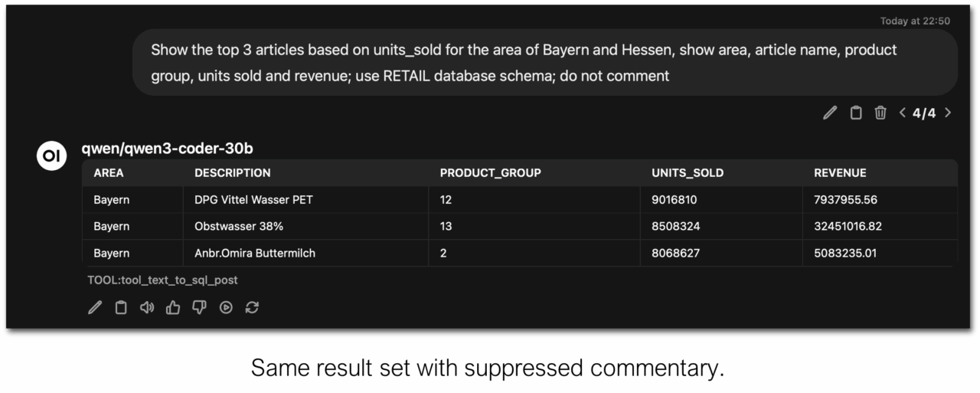Click the OI model avatar
Screen dimensions: 980x393
point(51,156)
